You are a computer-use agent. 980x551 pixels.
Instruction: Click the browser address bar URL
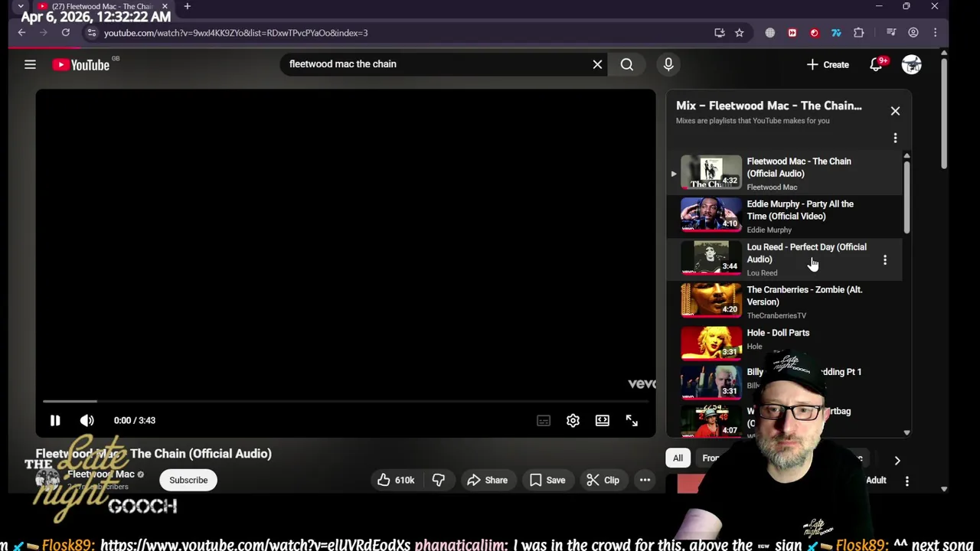click(x=236, y=33)
